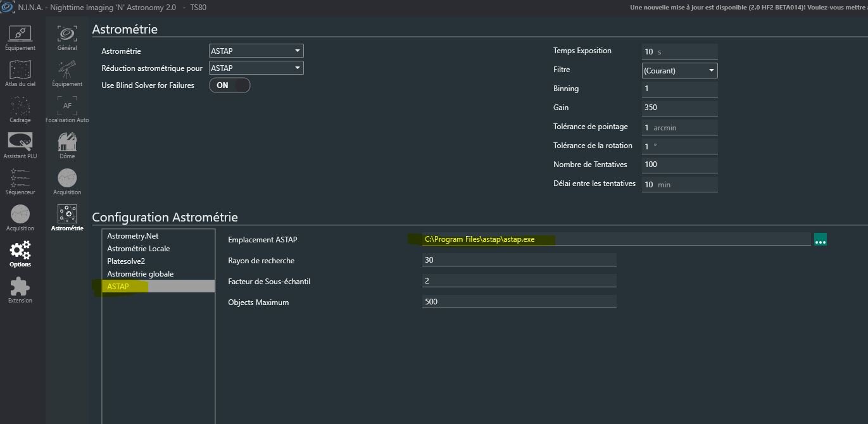Select Astrométrie globale in configuration list
The image size is (868, 424).
pos(158,273)
